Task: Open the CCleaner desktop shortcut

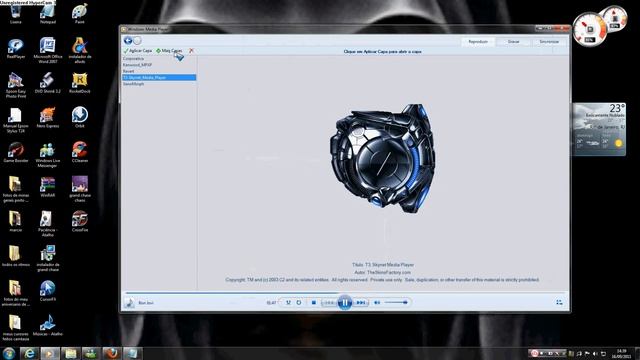Action: 80,153
